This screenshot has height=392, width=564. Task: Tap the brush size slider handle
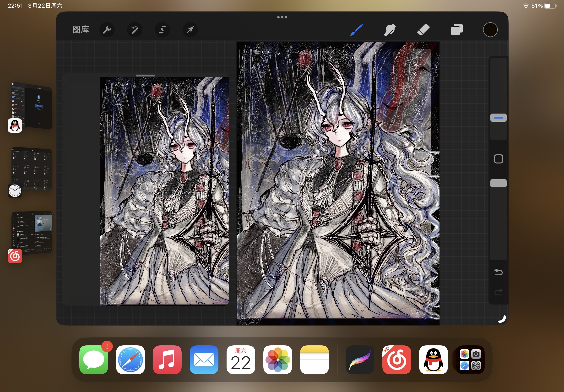click(498, 118)
